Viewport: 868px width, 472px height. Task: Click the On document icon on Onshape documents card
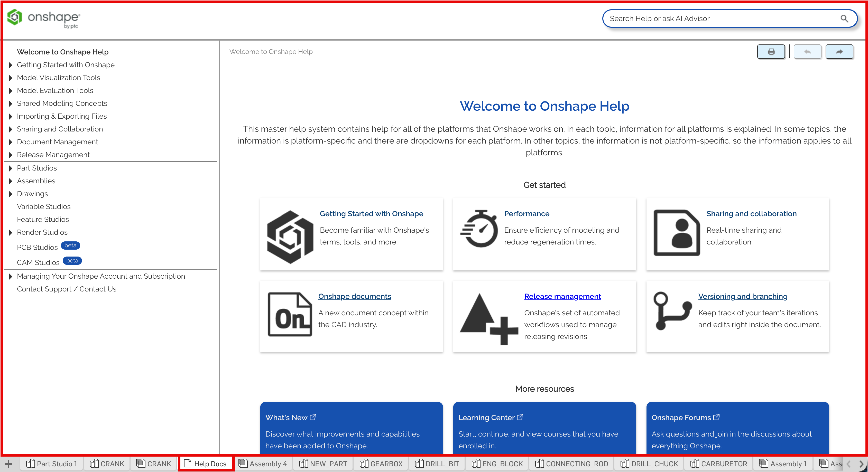pos(290,314)
